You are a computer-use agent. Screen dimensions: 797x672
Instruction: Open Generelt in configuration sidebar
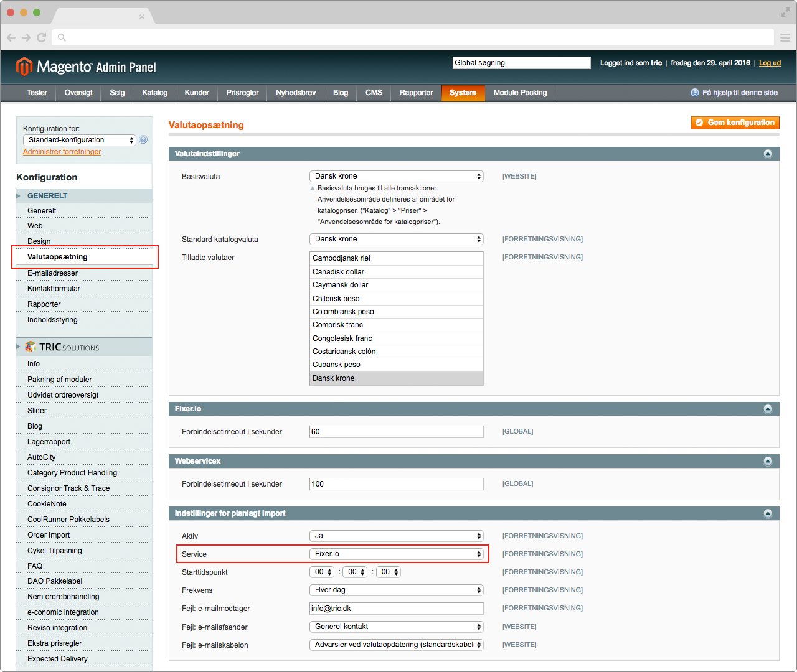point(42,211)
